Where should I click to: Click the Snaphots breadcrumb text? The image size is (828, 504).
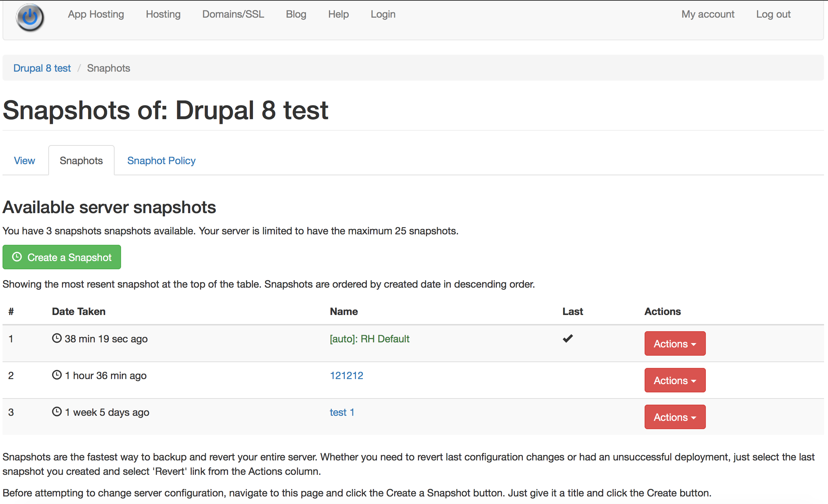point(108,68)
